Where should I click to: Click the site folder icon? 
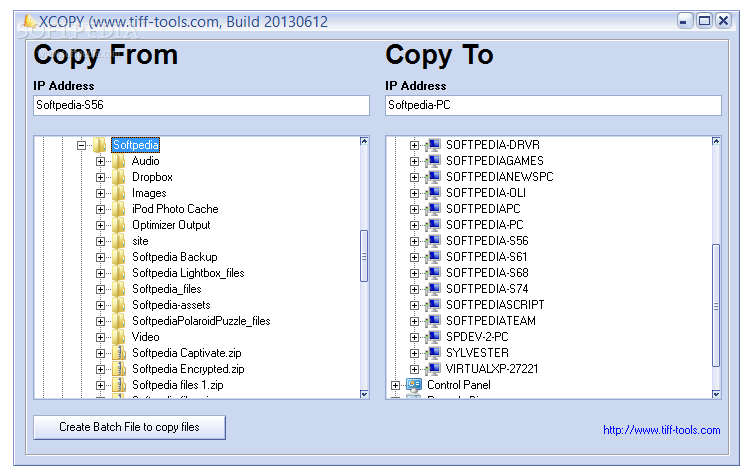(119, 241)
